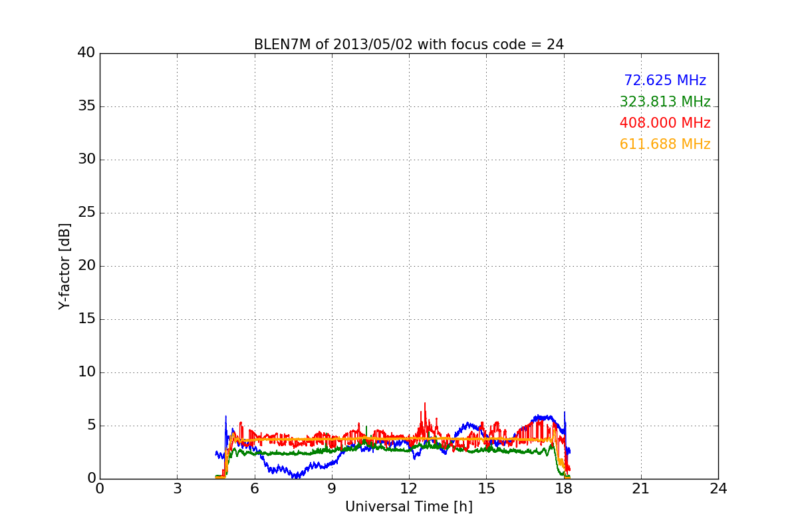Click the y-axis tick label '40'
Screen dimensions: 798x532
pyautogui.click(x=86, y=53)
